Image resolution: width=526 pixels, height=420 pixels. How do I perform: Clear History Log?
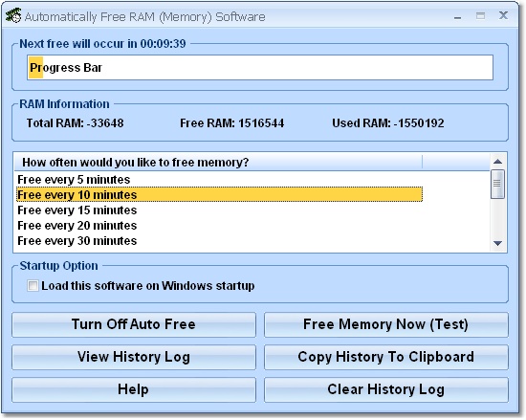click(x=386, y=389)
